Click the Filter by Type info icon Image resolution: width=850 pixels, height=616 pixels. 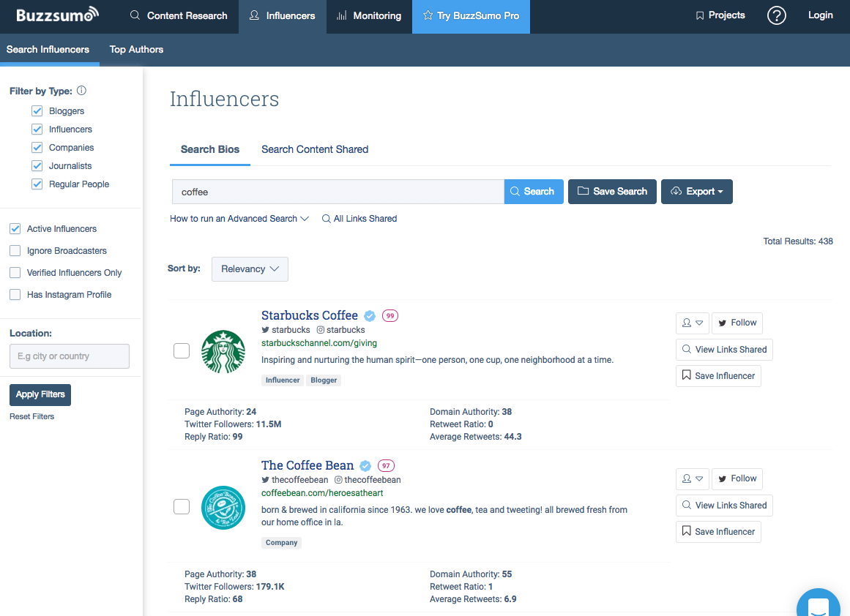[x=81, y=91]
